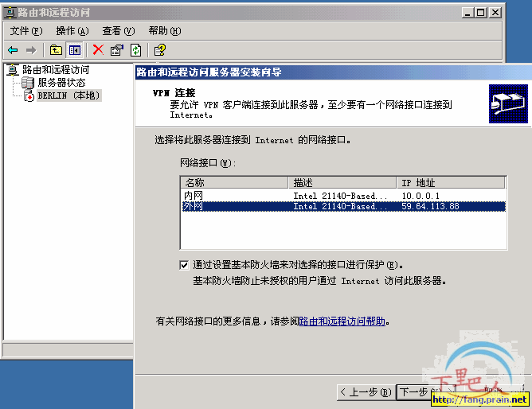
Task: Open the 路由和远程访问帮助 help link
Action: [342, 321]
